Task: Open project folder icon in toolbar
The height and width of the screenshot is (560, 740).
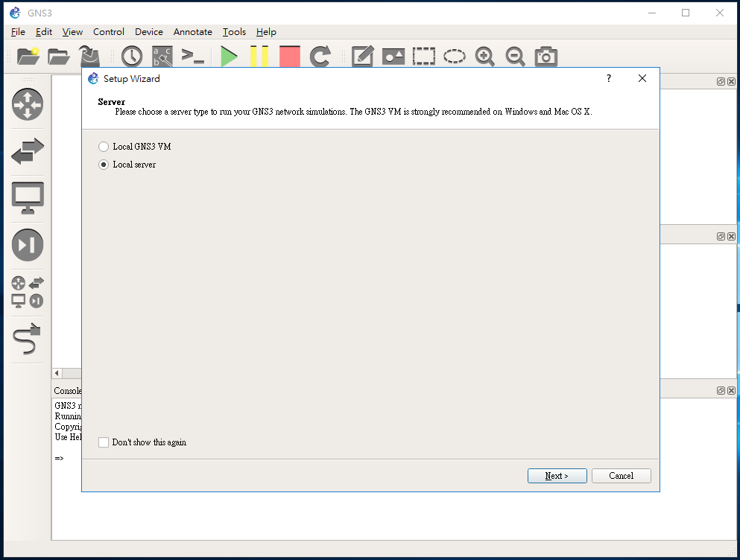Action: click(x=59, y=57)
